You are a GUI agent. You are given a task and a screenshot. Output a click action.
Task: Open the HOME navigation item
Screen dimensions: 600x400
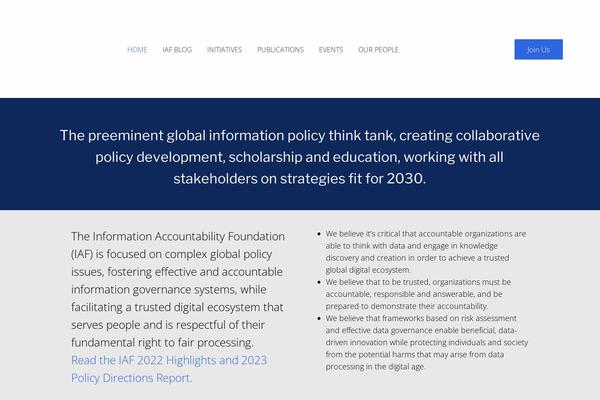click(137, 50)
